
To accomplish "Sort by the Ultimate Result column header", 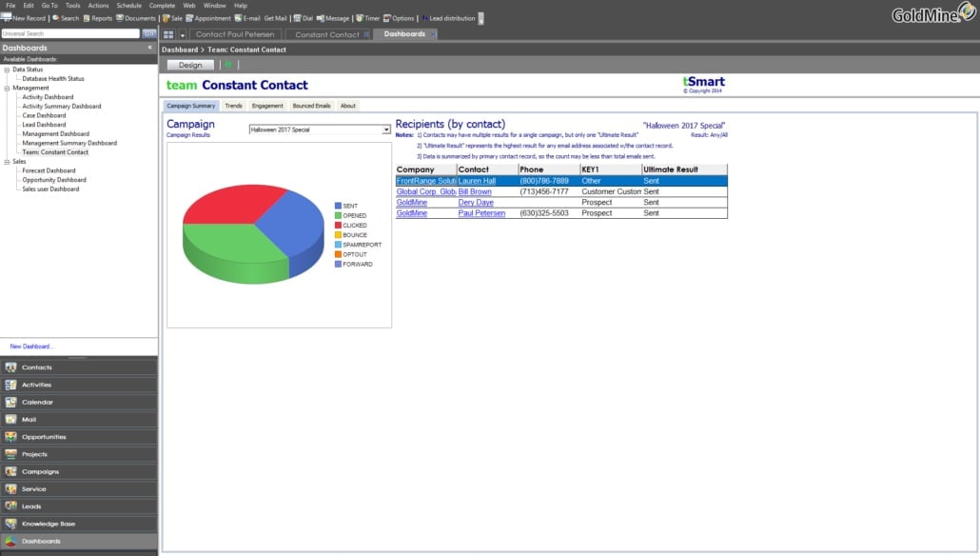I will pos(684,169).
